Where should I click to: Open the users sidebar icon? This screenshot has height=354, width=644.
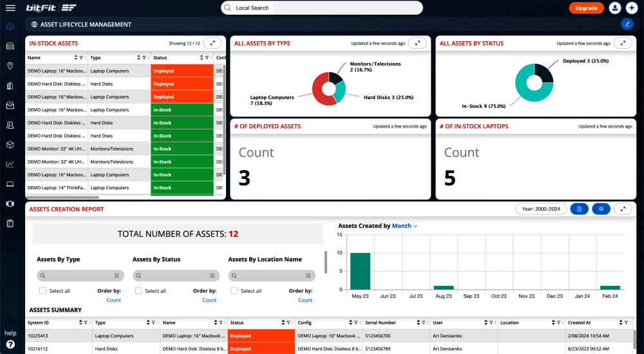[x=10, y=125]
